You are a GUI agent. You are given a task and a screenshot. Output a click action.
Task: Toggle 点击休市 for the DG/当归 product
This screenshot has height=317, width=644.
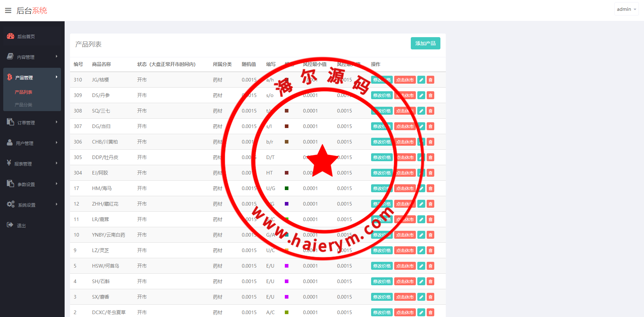(405, 126)
